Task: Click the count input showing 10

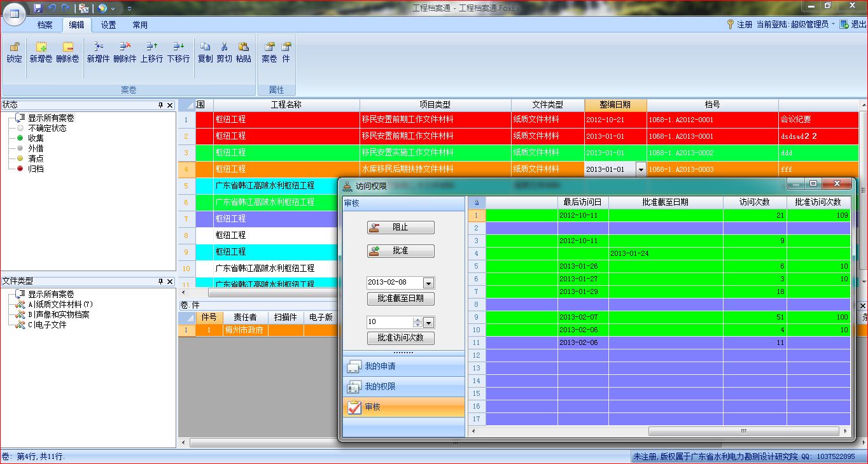Action: [389, 322]
